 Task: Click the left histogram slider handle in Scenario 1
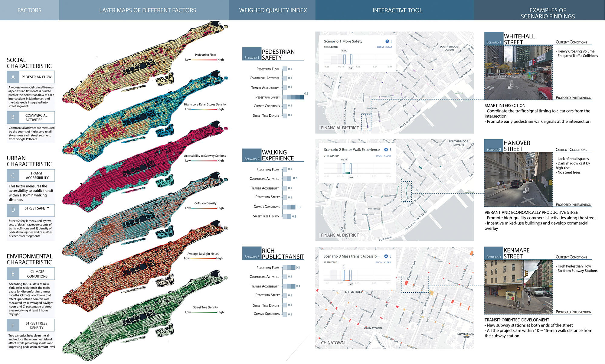pos(345,59)
